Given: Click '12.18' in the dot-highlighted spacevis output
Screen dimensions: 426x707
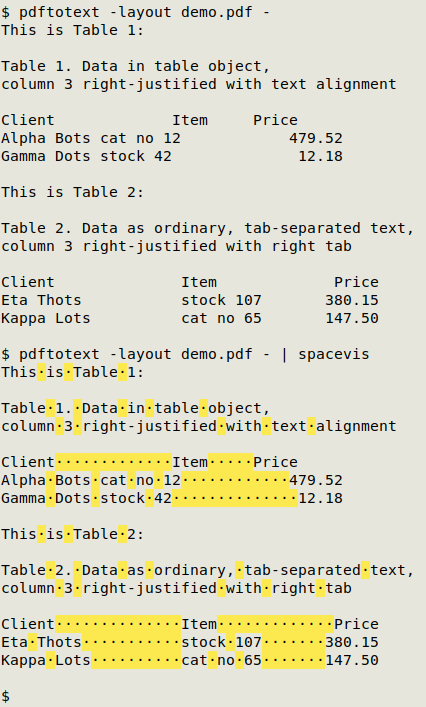Looking at the screenshot, I should (x=320, y=499).
